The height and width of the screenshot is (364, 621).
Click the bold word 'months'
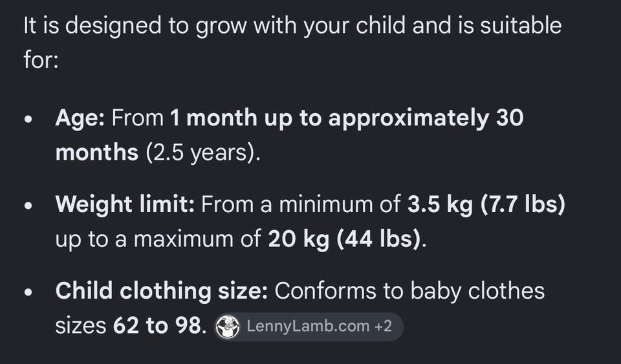coord(97,153)
